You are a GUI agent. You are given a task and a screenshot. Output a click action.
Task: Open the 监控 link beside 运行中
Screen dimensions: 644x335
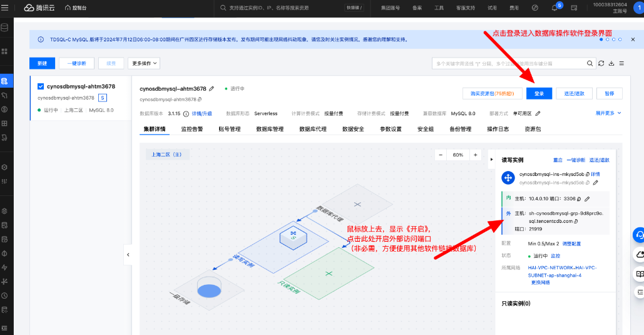coord(555,255)
